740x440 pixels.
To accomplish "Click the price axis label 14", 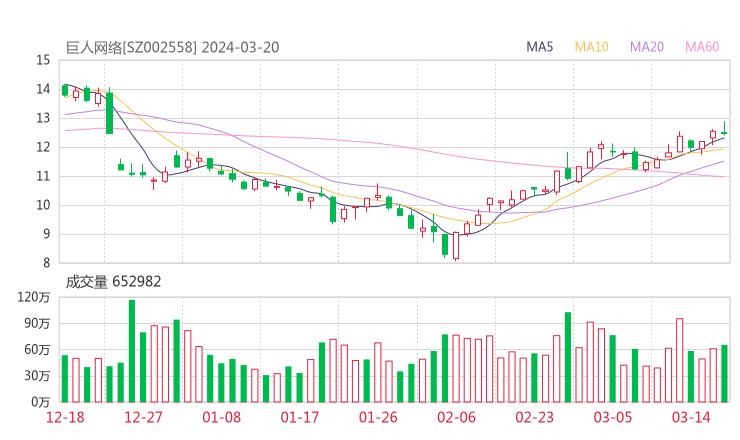I will pyautogui.click(x=43, y=89).
